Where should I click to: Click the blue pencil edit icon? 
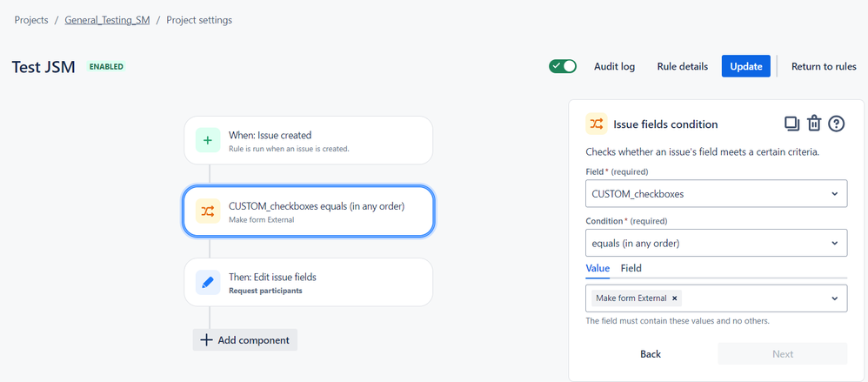tap(208, 282)
